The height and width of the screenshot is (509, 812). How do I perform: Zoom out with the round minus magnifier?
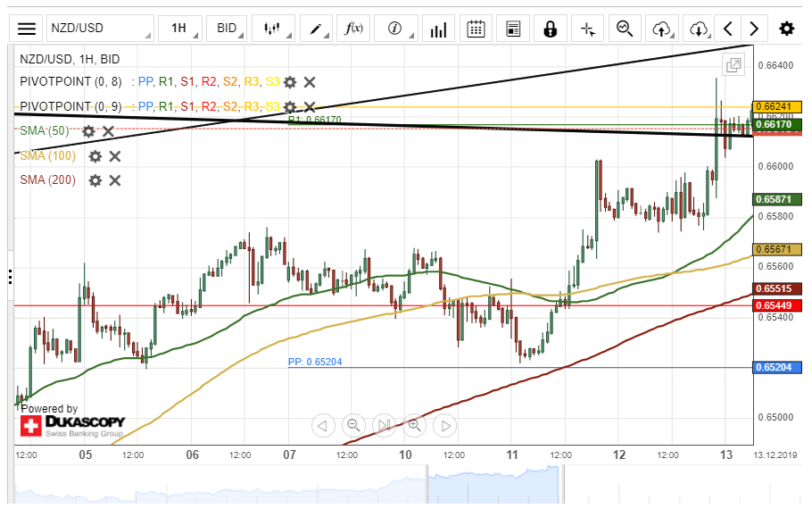(x=353, y=426)
